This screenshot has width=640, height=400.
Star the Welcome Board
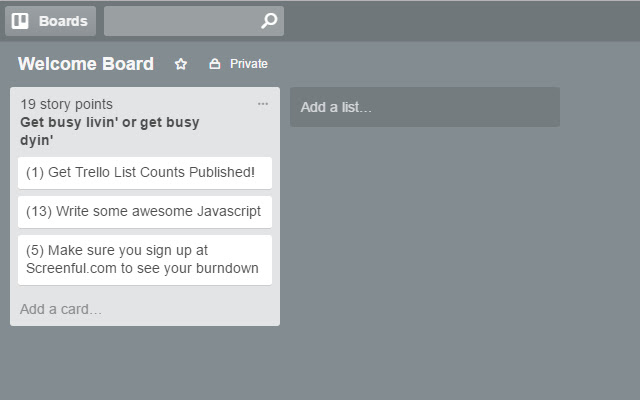point(181,64)
